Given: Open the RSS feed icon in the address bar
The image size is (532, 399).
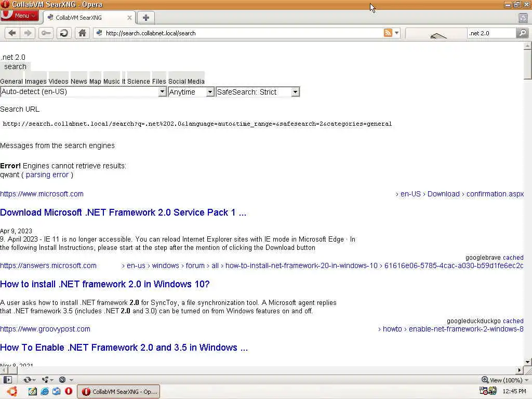Looking at the screenshot, I should pyautogui.click(x=388, y=33).
